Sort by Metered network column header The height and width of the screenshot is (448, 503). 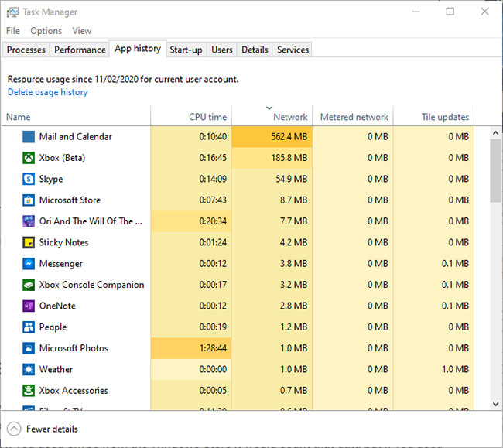point(353,116)
